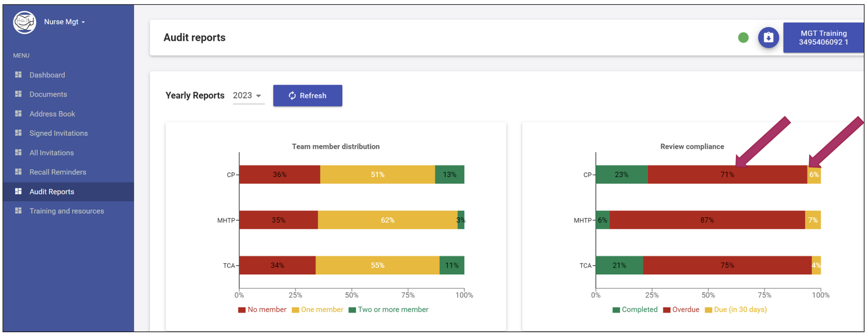Toggle the One member legend entry

point(317,309)
